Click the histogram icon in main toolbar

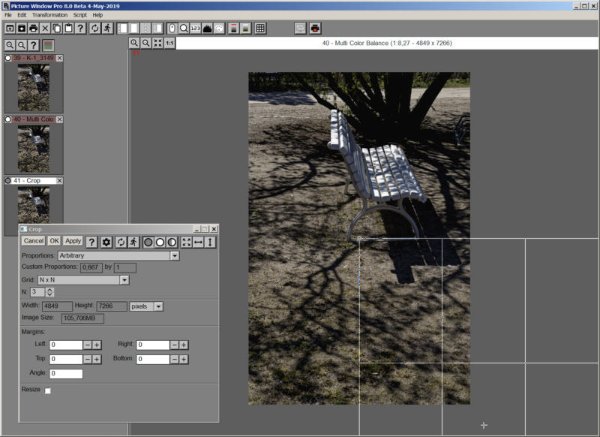click(208, 28)
